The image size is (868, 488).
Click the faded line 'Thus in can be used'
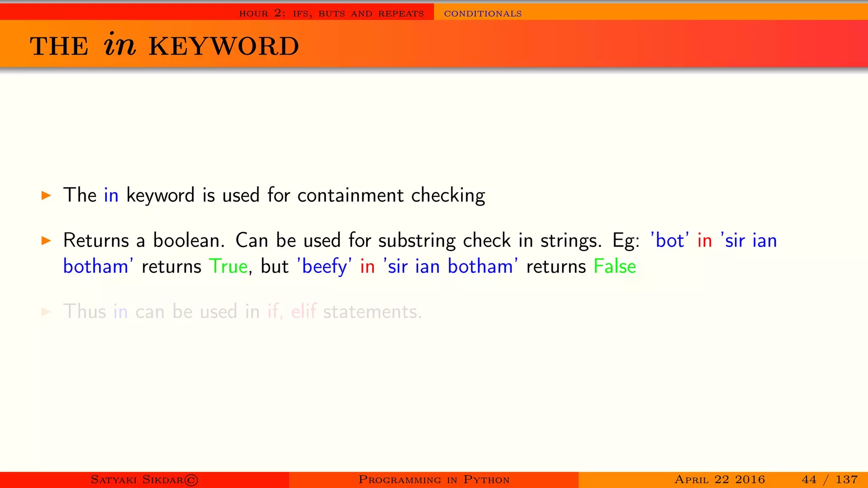pyautogui.click(x=242, y=312)
